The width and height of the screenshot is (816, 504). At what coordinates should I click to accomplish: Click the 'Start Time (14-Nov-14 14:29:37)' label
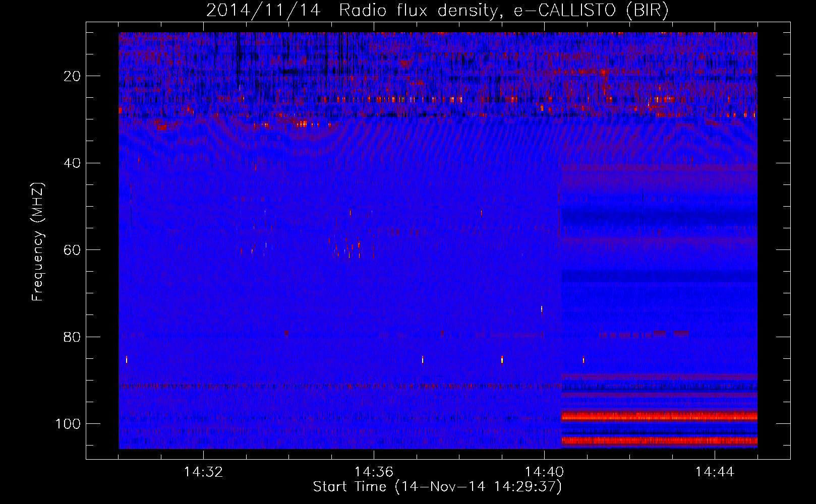[437, 487]
